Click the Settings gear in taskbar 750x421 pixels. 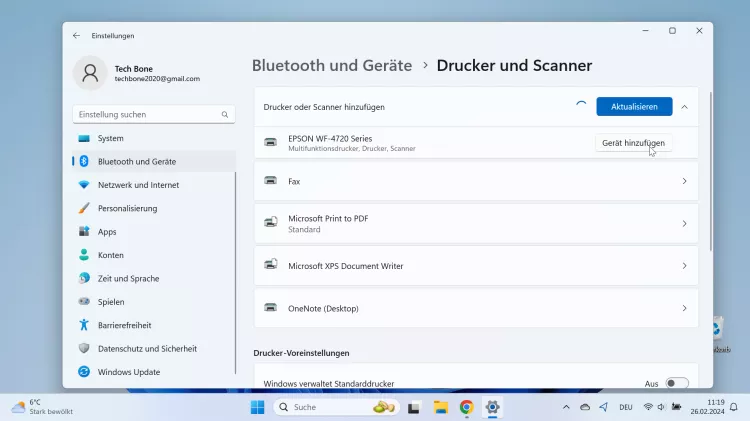[492, 407]
